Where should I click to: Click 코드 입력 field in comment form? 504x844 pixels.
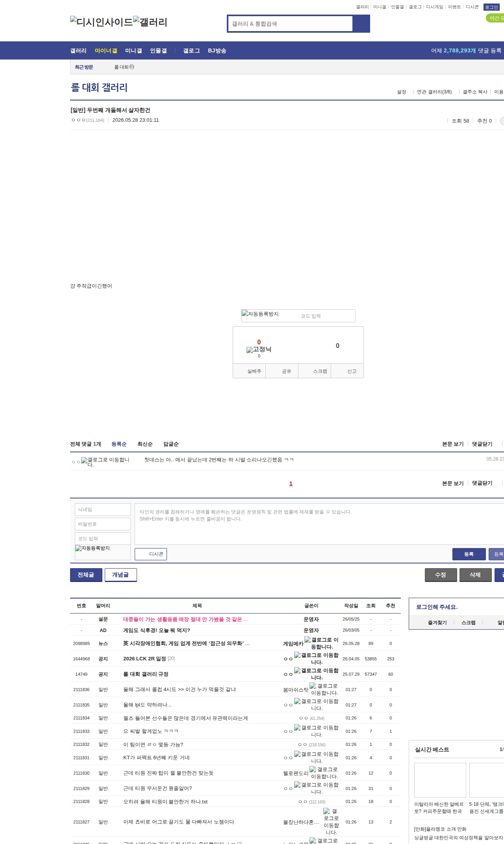click(x=103, y=539)
